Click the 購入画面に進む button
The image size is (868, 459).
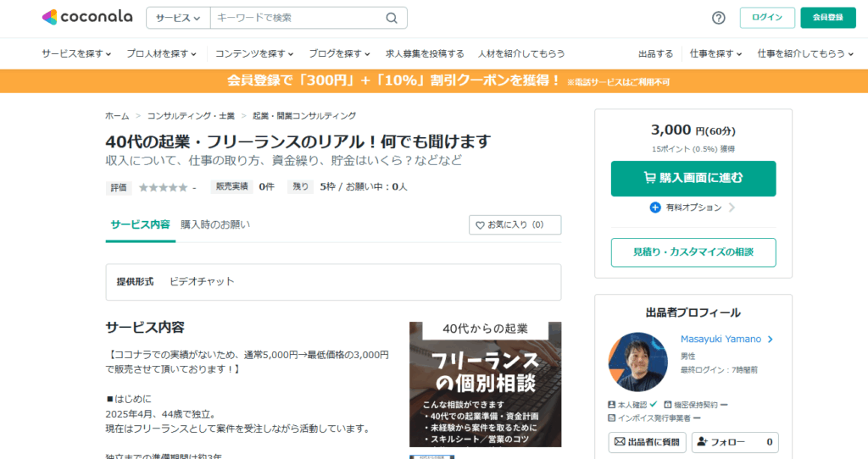pos(693,179)
